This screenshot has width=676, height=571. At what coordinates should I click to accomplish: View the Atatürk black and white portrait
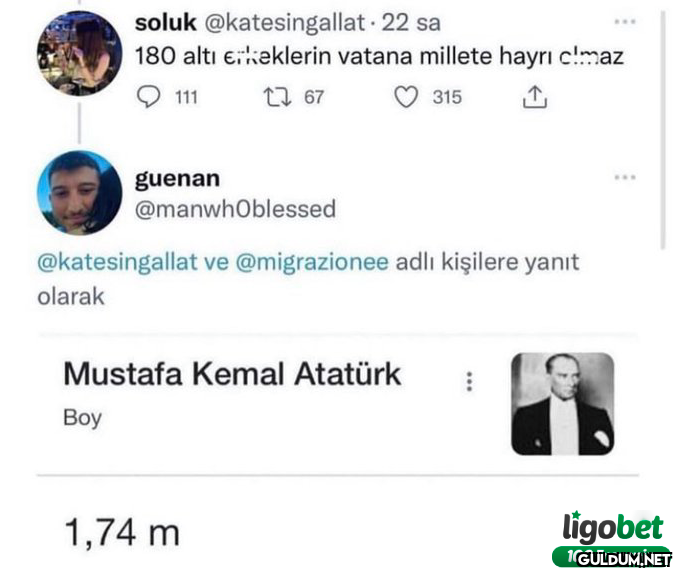(563, 404)
